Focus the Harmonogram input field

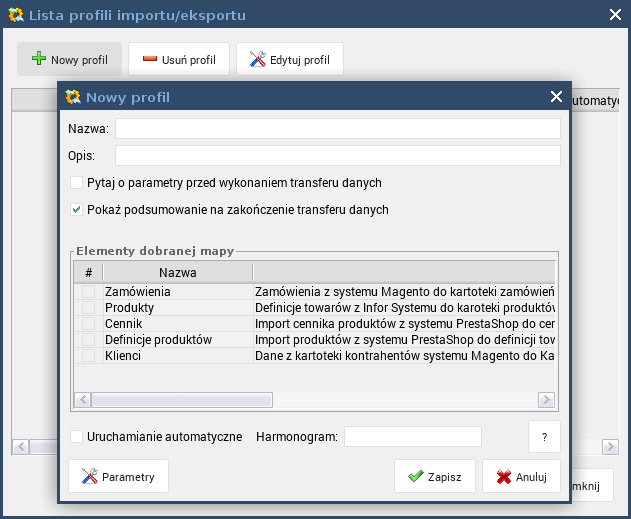coord(412,437)
